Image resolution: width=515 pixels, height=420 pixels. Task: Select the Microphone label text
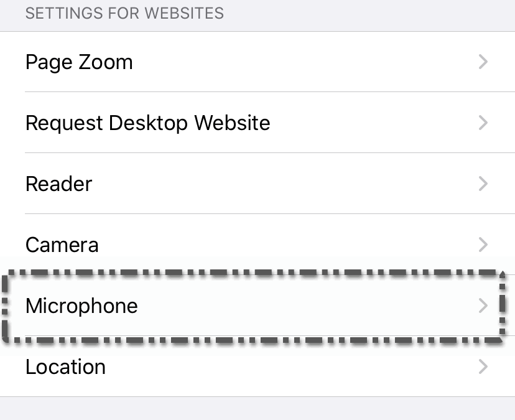(x=81, y=306)
